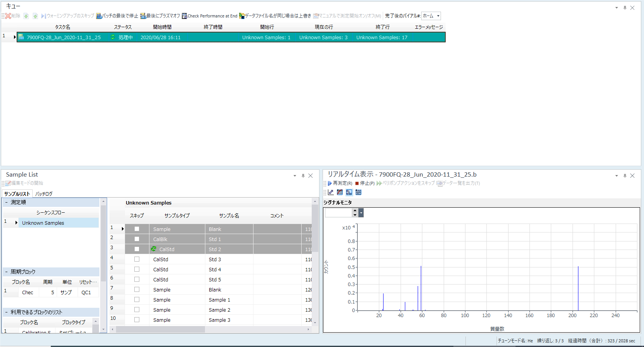Pin the Sample List panel

[303, 176]
